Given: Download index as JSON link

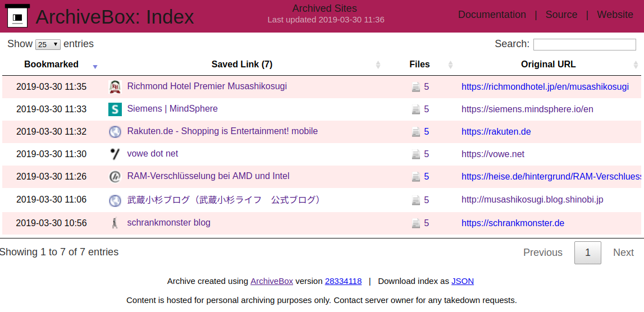Looking at the screenshot, I should click(x=463, y=281).
